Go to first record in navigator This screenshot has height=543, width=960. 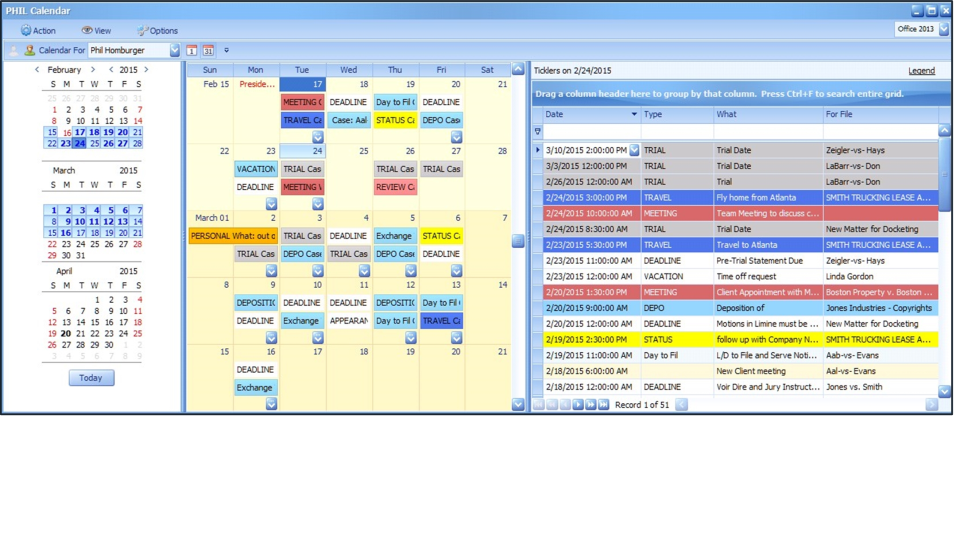coord(539,405)
